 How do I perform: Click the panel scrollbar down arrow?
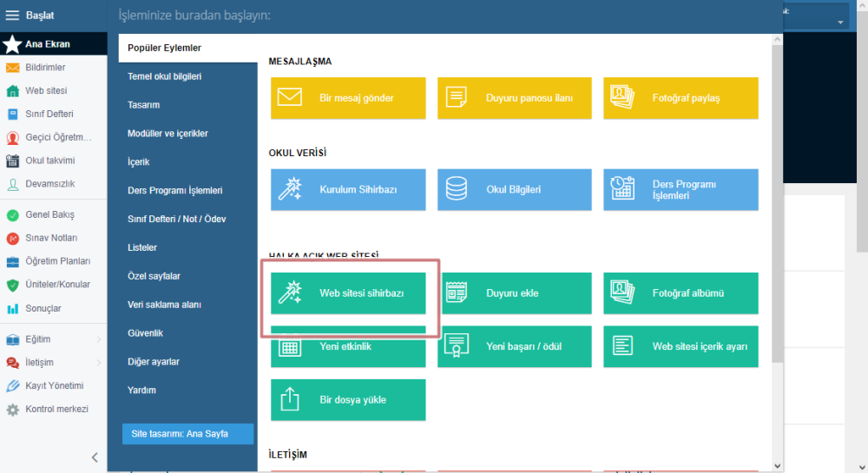(777, 466)
